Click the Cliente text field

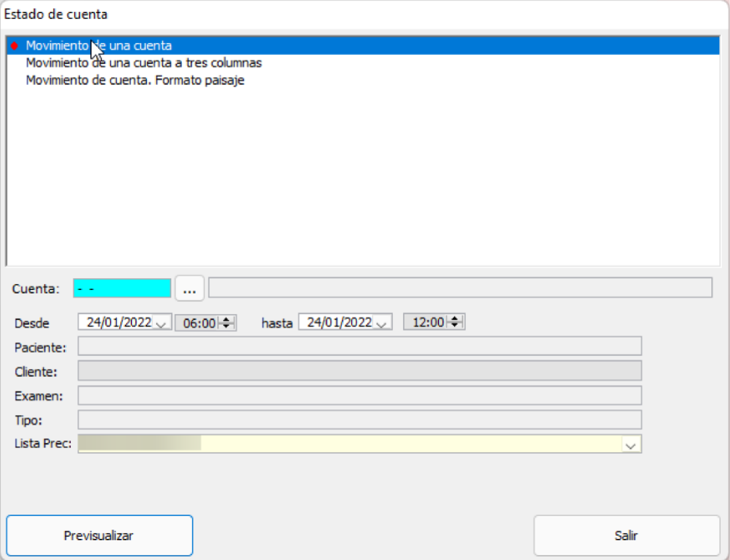tap(359, 371)
